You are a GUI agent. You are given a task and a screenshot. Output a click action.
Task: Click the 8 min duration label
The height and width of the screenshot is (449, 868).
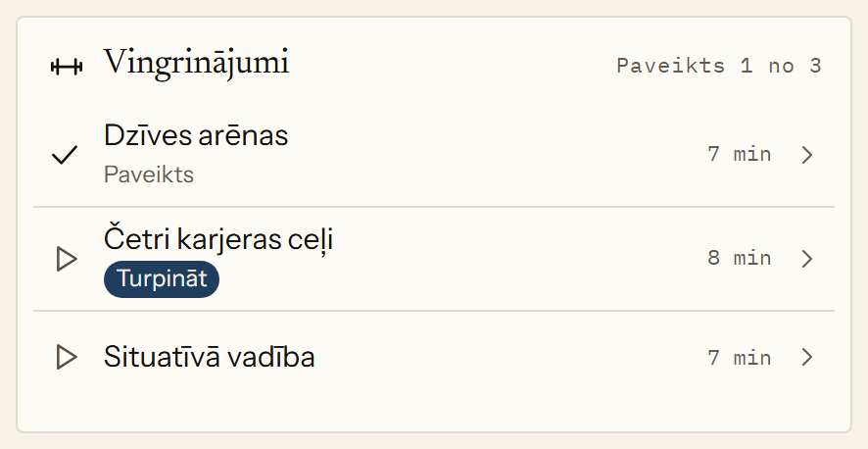pos(739,258)
